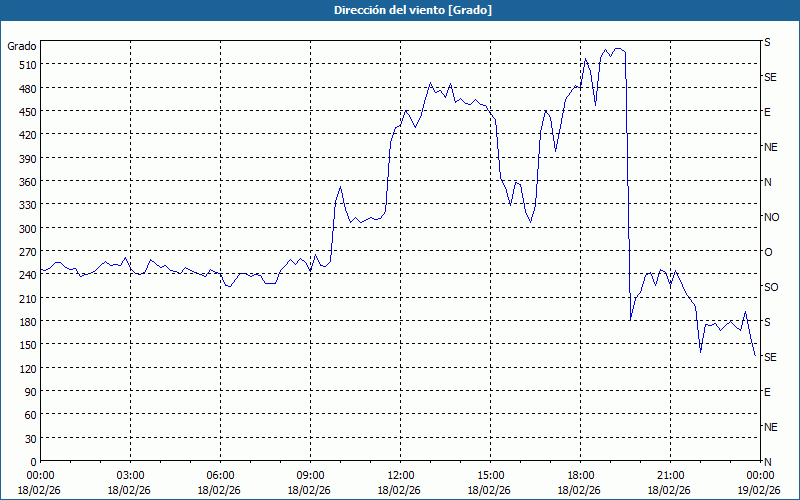Click the 120 y-axis tick label

coord(28,369)
